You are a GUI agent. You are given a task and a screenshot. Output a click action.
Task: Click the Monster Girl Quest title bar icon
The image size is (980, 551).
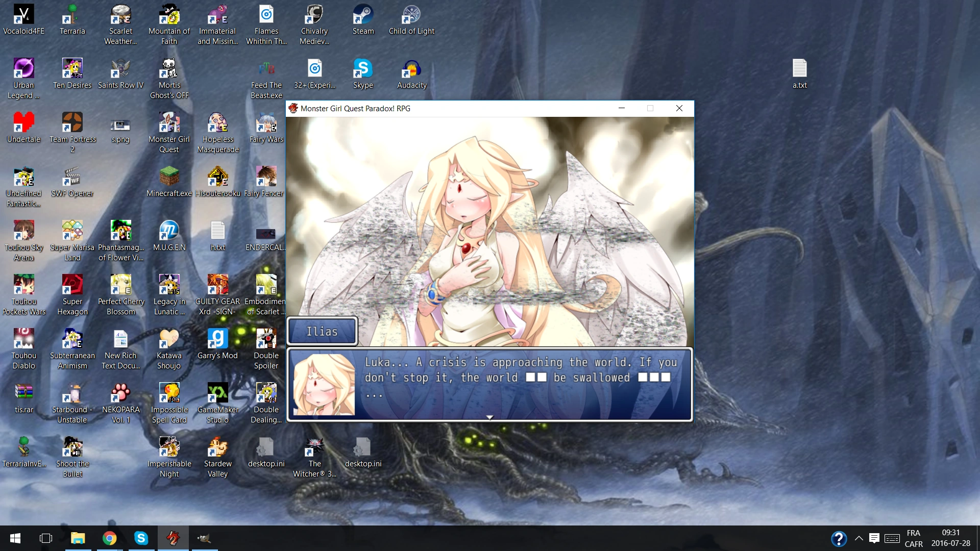click(x=293, y=108)
